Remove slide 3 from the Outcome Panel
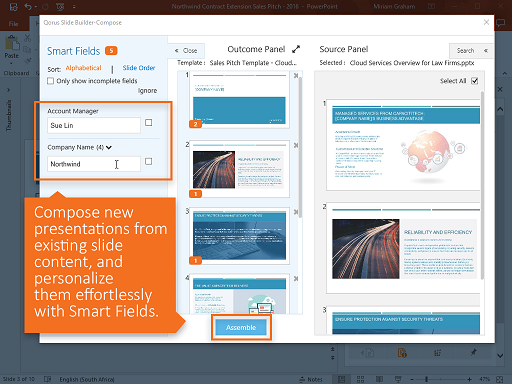The image size is (512, 384). (x=296, y=212)
